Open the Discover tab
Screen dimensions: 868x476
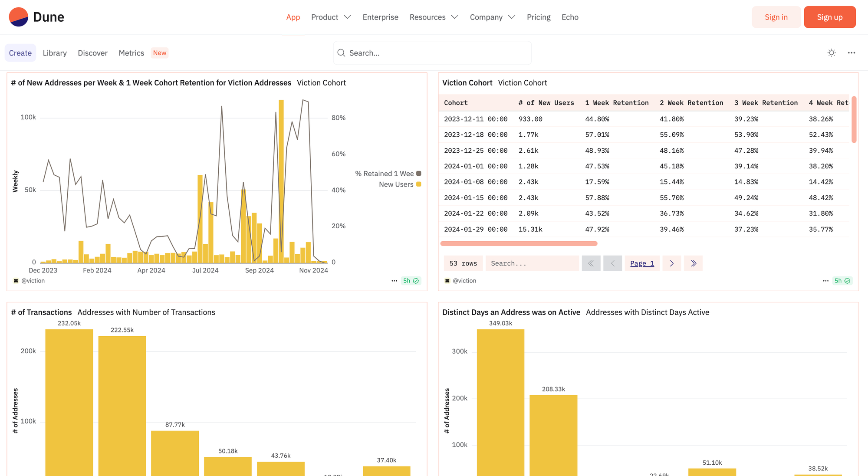[92, 53]
